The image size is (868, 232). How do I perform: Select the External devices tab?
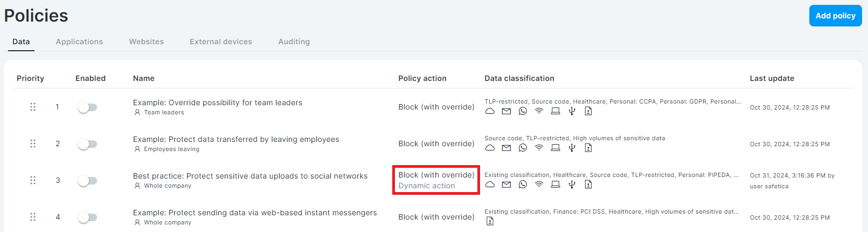[221, 42]
